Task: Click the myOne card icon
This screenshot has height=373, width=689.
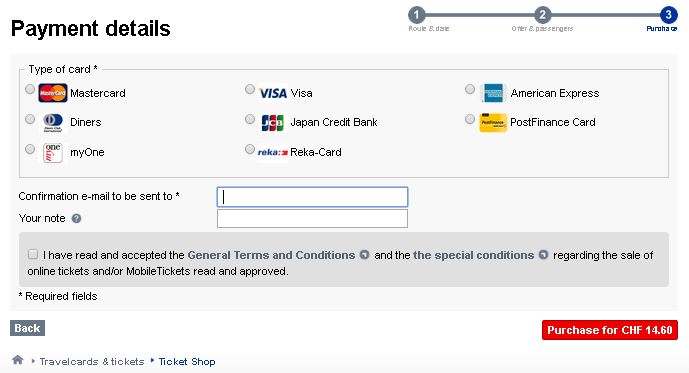Action: [53, 152]
